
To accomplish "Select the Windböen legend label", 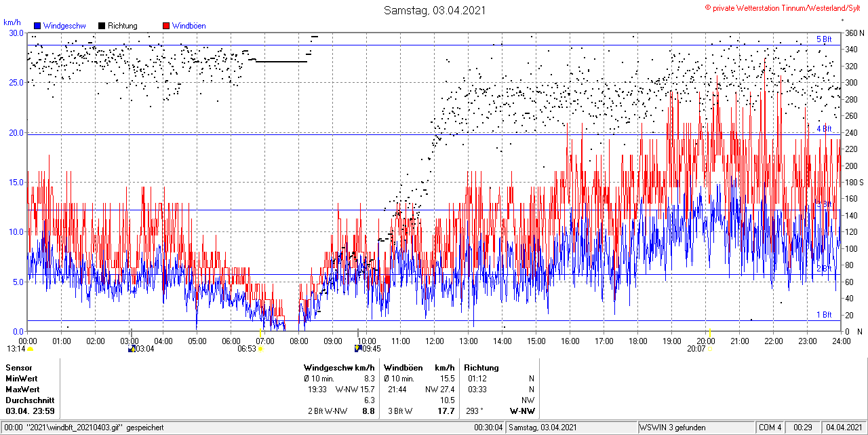I will tap(189, 26).
